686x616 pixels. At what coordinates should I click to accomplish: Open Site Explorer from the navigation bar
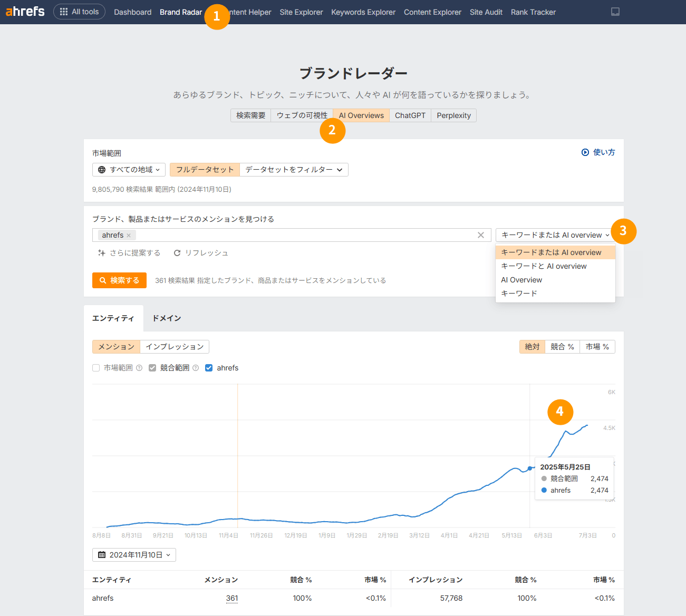[301, 12]
